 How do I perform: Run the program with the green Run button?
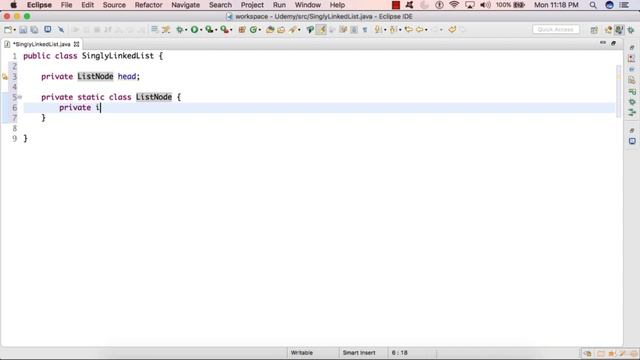pyautogui.click(x=194, y=29)
